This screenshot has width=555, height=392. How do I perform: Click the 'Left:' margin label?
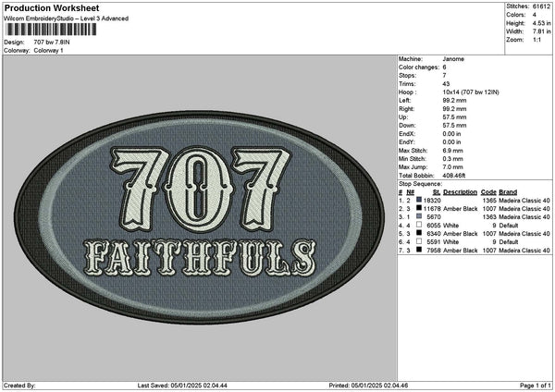[x=404, y=101]
